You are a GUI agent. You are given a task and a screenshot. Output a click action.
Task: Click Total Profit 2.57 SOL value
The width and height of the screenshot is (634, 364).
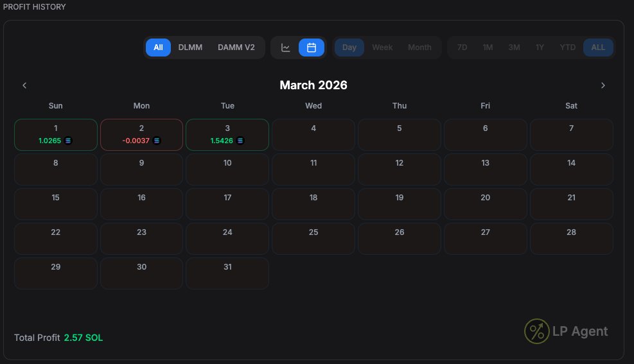click(84, 338)
